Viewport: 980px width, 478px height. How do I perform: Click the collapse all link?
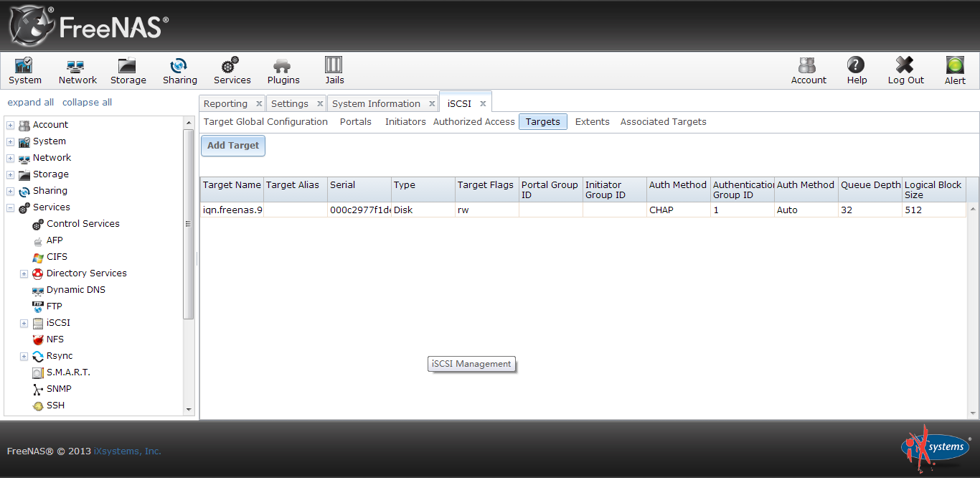click(x=88, y=103)
